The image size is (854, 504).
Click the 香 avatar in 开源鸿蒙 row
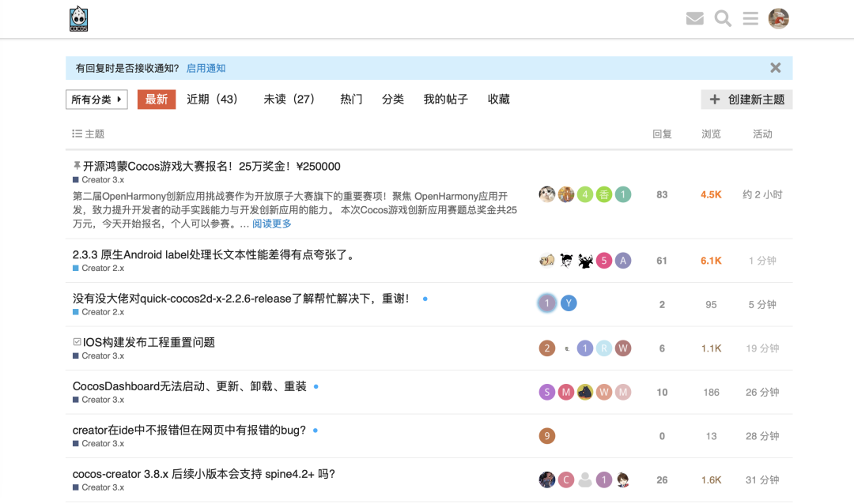[604, 194]
